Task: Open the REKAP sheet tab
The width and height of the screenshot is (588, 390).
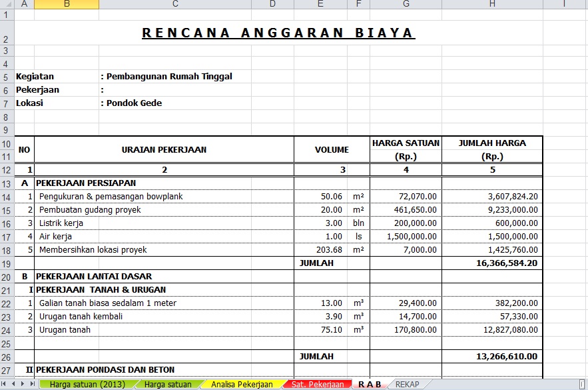Action: pyautogui.click(x=407, y=385)
